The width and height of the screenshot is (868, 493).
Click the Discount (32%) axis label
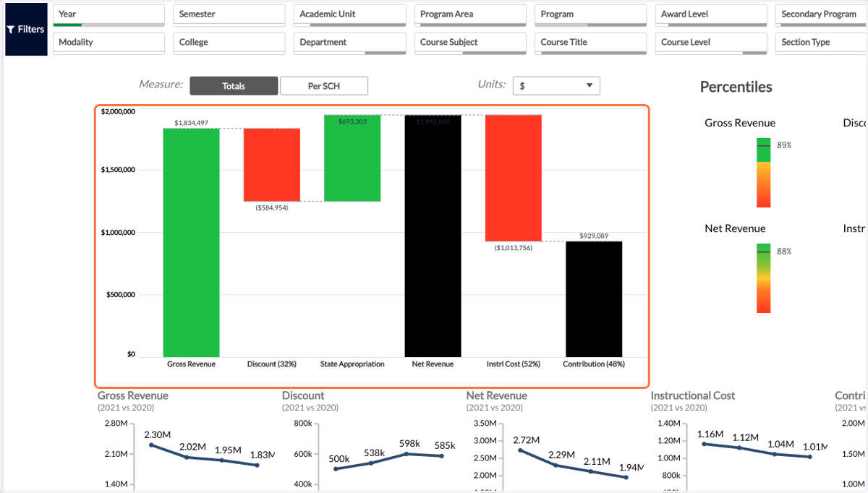pos(272,364)
